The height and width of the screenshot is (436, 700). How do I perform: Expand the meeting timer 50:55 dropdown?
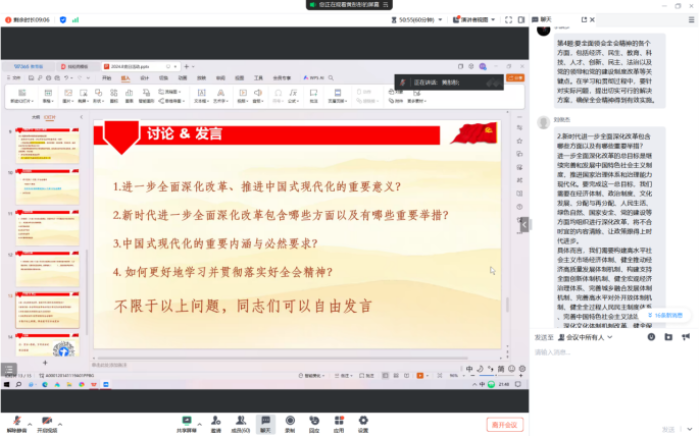[x=439, y=18]
